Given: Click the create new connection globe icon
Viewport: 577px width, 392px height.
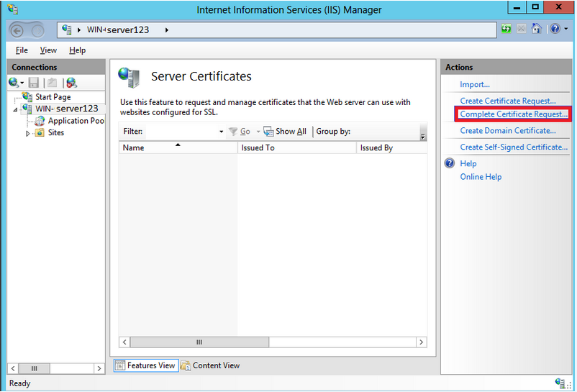Looking at the screenshot, I should (14, 83).
